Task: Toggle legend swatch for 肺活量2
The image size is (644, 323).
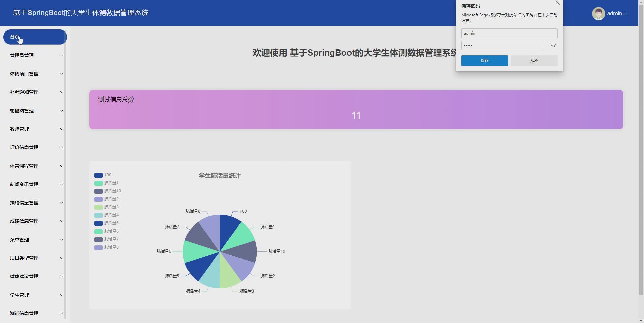Action: pos(98,199)
